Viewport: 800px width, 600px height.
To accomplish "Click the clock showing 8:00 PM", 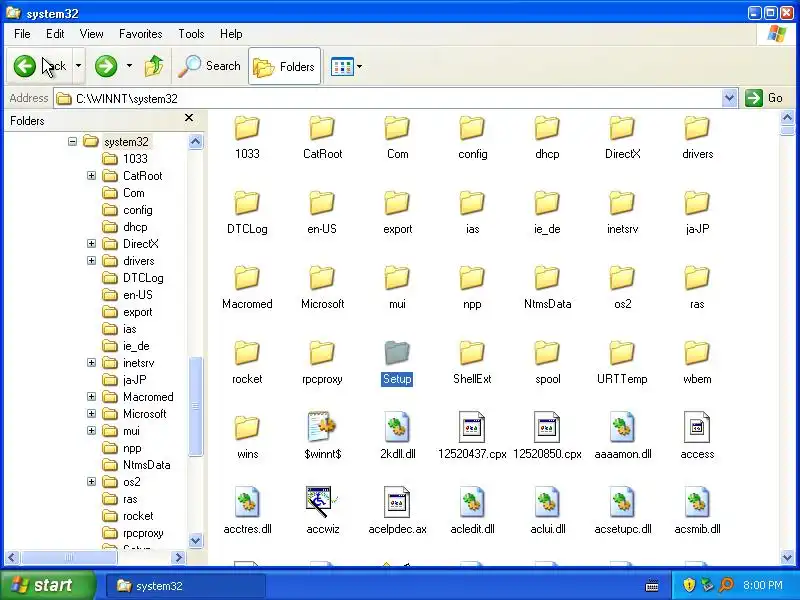I will [x=762, y=585].
